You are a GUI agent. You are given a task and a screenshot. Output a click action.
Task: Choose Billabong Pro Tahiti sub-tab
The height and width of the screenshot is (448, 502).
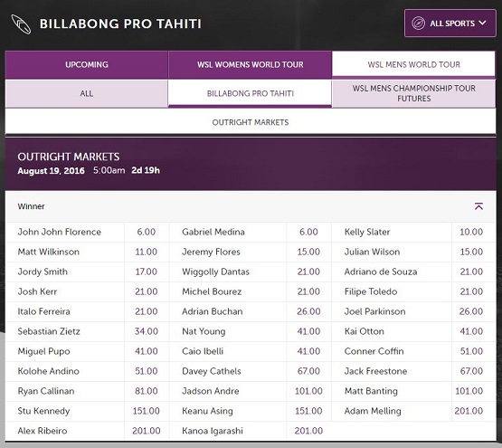coord(250,93)
